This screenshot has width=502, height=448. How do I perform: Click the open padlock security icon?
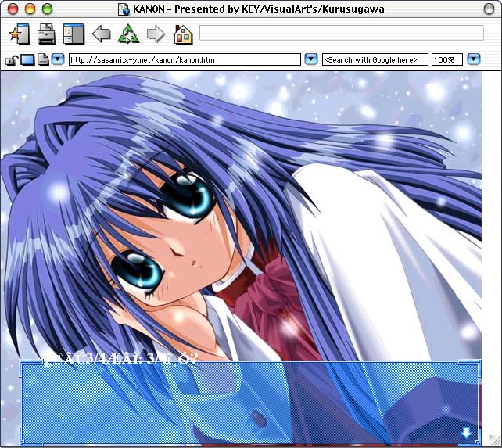point(11,60)
